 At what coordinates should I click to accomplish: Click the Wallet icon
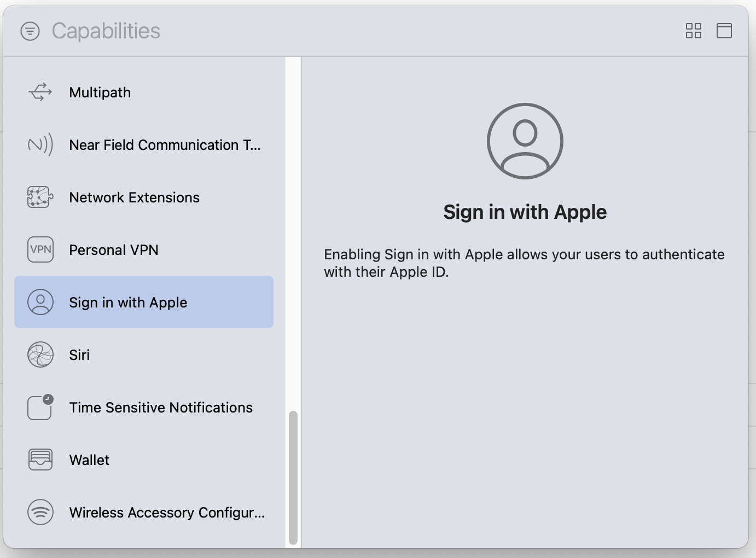[x=40, y=460]
